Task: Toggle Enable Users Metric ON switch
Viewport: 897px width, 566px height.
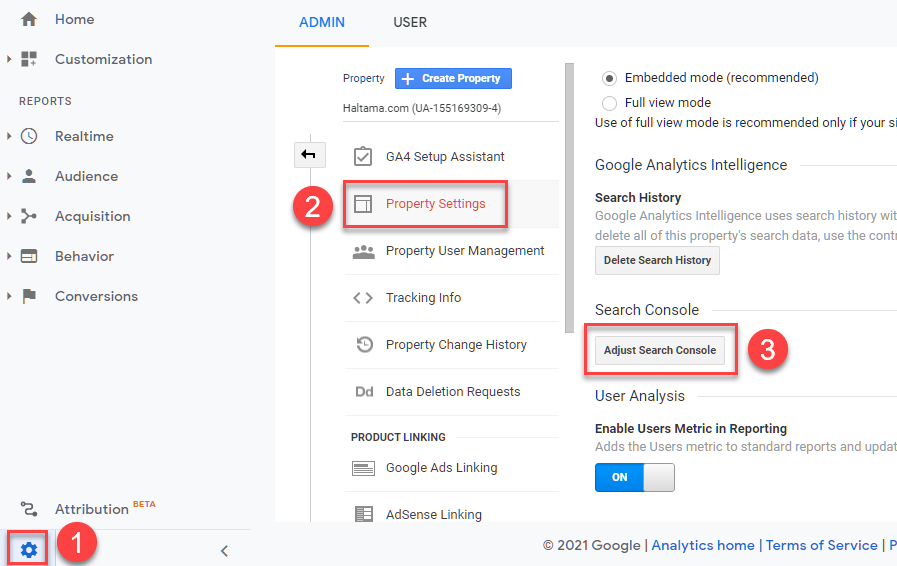Action: (x=634, y=477)
